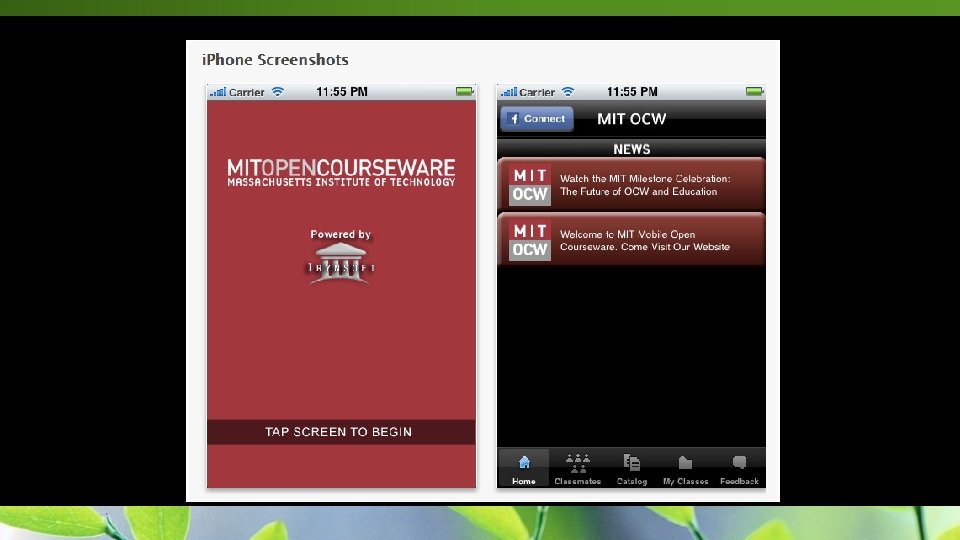Tap the Facebook Connect button

[537, 119]
